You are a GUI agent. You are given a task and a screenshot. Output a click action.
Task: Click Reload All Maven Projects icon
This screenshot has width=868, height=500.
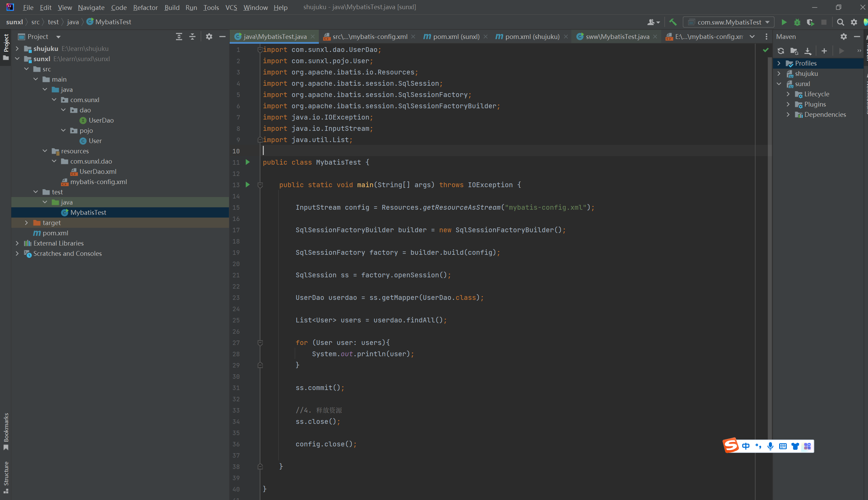pos(781,51)
